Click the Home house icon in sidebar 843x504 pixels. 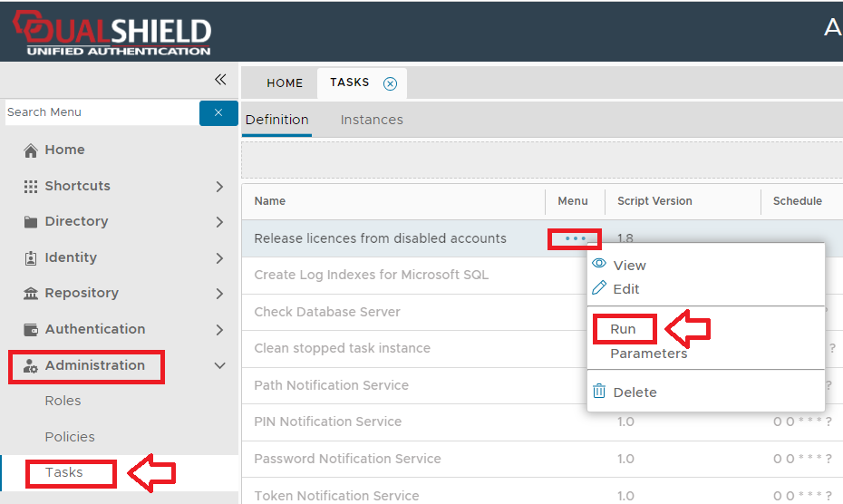(x=31, y=150)
